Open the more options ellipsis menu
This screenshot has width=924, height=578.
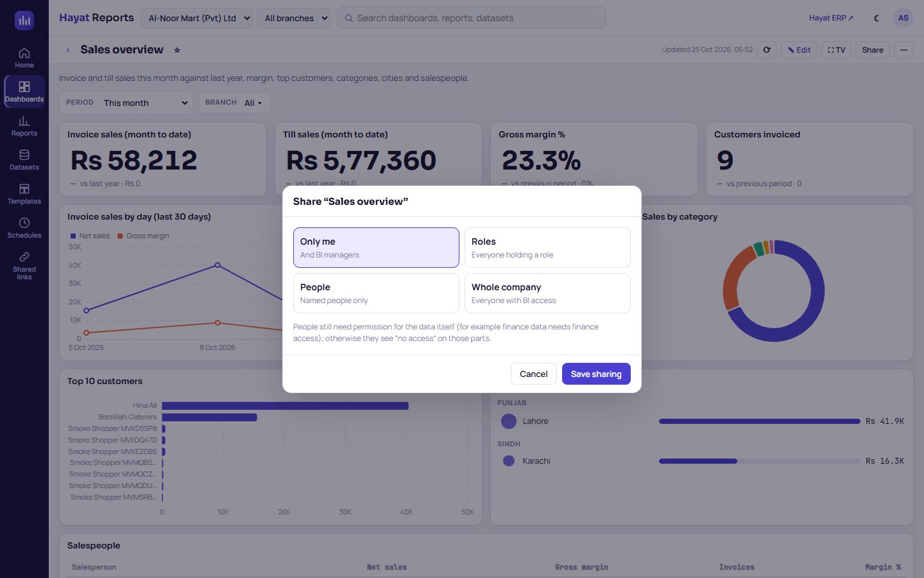coord(903,50)
